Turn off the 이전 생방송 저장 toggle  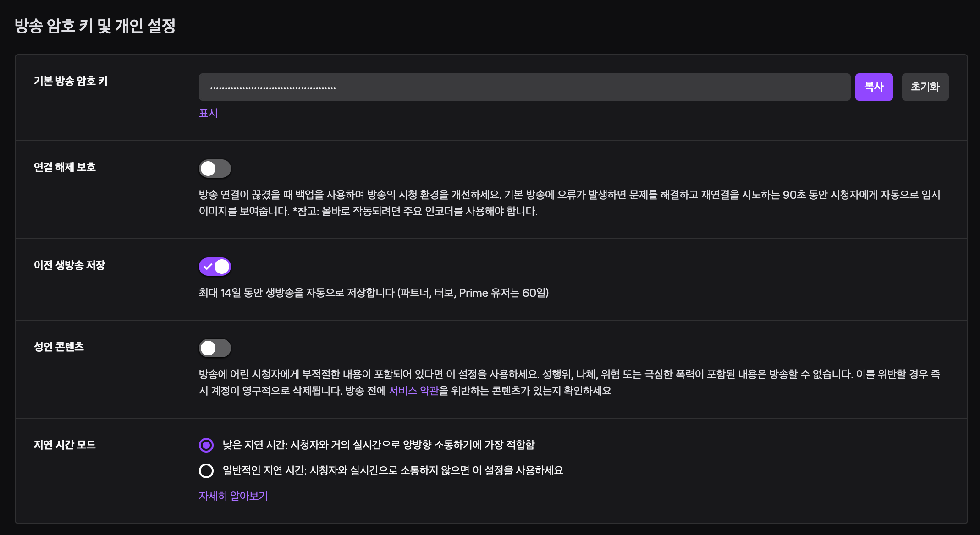click(215, 267)
